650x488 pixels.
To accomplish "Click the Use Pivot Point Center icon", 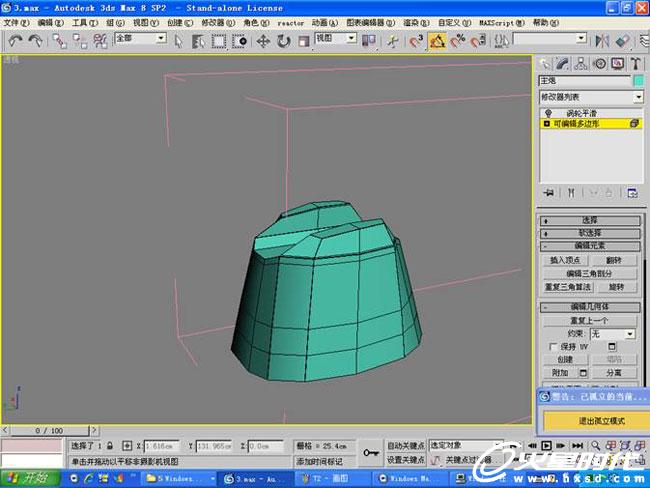I will 369,41.
